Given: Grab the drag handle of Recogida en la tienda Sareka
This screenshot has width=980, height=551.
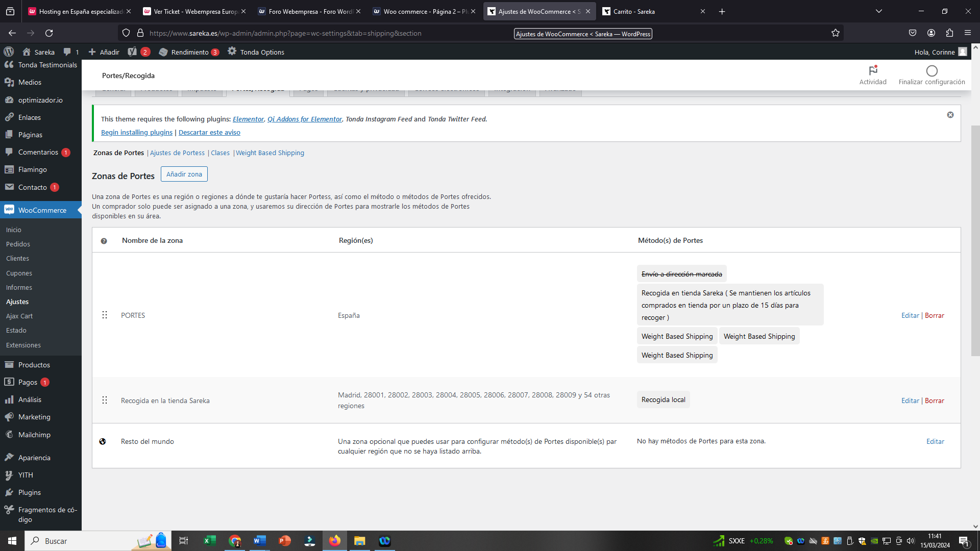Looking at the screenshot, I should pyautogui.click(x=105, y=400).
